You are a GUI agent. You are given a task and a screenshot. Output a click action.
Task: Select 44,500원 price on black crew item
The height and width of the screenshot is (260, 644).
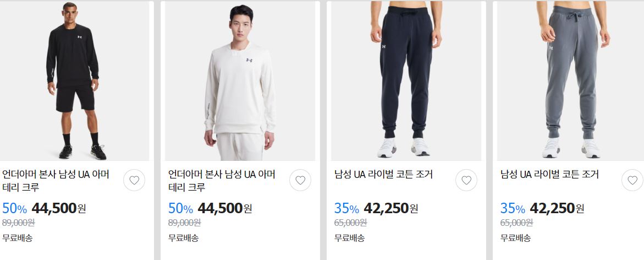coord(59,208)
